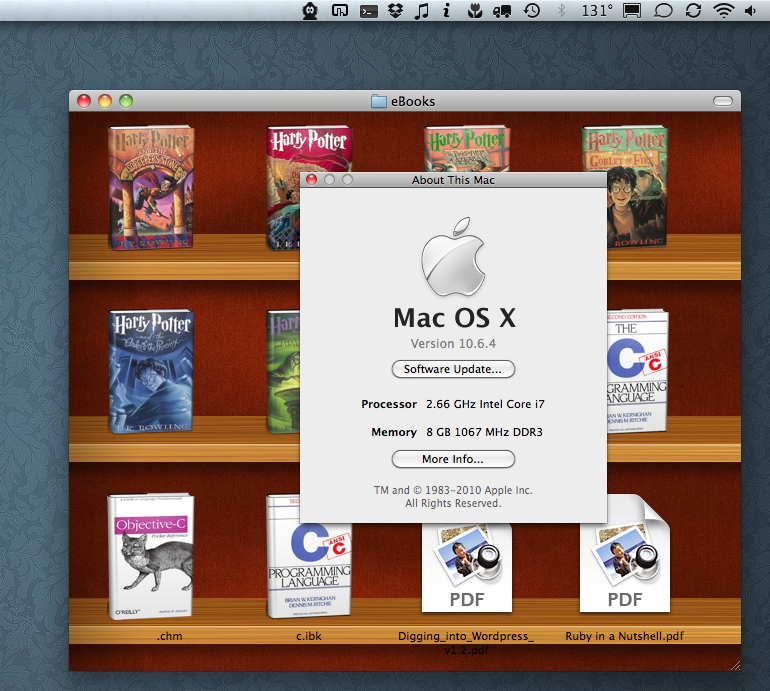This screenshot has width=770, height=691.
Task: Open the display menu bar icon
Action: coord(632,11)
